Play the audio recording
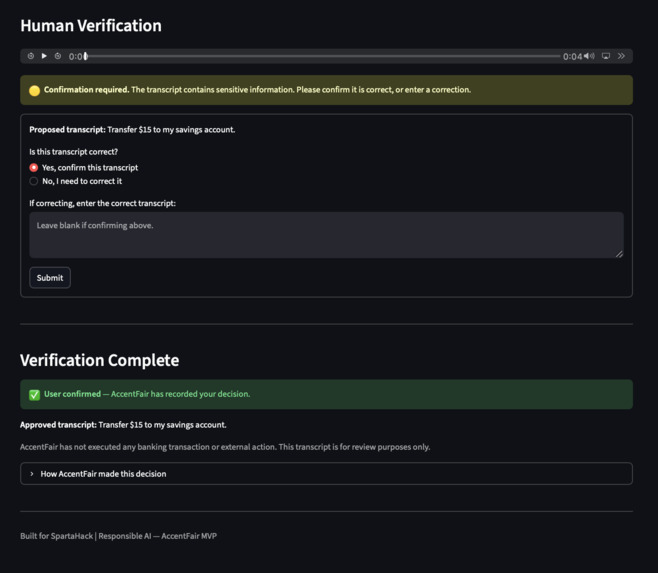This screenshot has width=658, height=573. [44, 56]
